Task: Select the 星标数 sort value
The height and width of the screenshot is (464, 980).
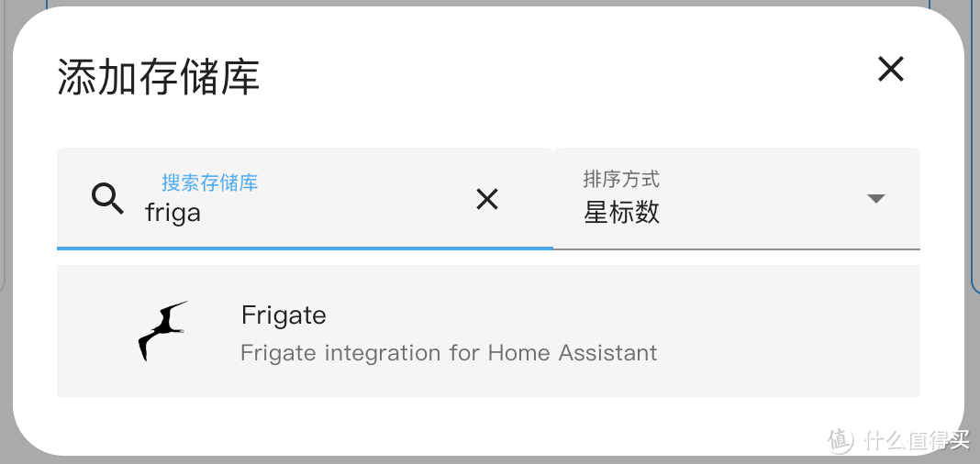Action: 621,214
